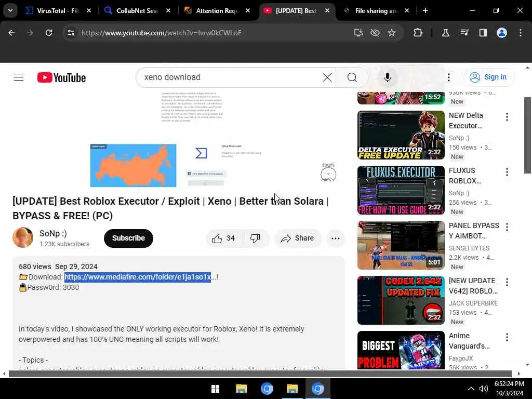
Task: Open options for PANEL BYPASS Y AIMBOT video
Action: (x=507, y=227)
